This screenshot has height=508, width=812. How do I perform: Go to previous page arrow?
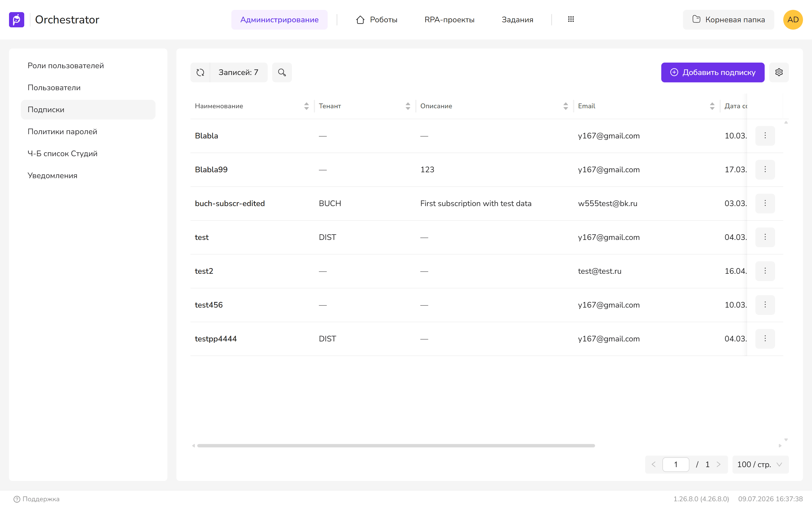(653, 464)
